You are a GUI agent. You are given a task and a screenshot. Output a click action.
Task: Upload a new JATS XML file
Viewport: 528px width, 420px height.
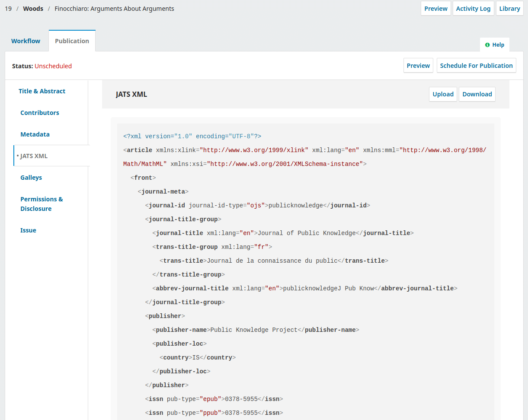tap(443, 94)
